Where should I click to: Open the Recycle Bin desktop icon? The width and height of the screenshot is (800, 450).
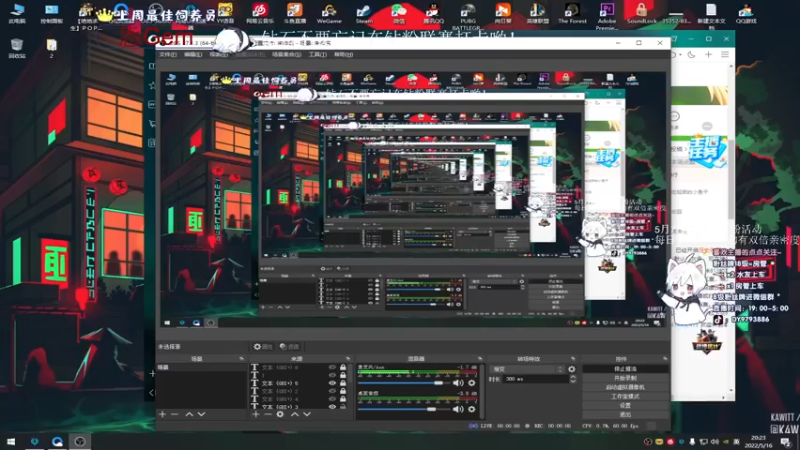pyautogui.click(x=17, y=48)
